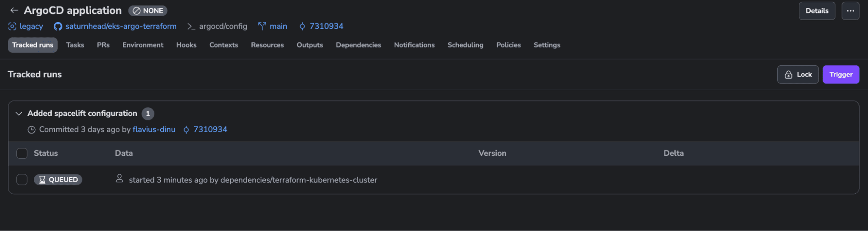
Task: Open the Hooks tab
Action: tap(186, 45)
